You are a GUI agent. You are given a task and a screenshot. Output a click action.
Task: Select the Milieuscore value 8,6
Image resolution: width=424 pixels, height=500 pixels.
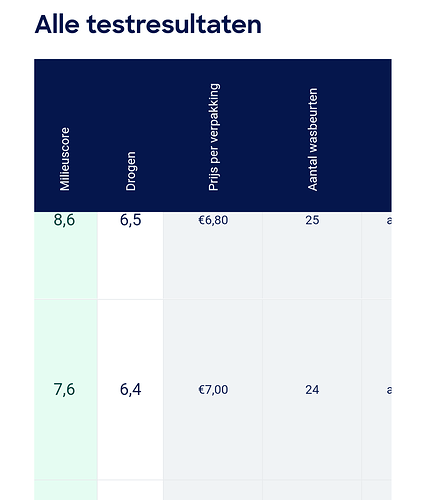tap(64, 220)
